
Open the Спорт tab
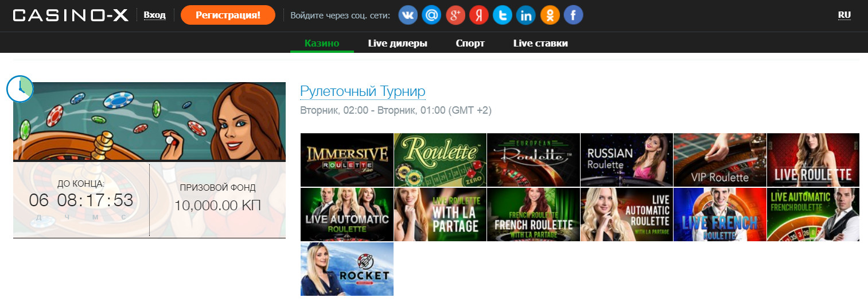click(470, 43)
